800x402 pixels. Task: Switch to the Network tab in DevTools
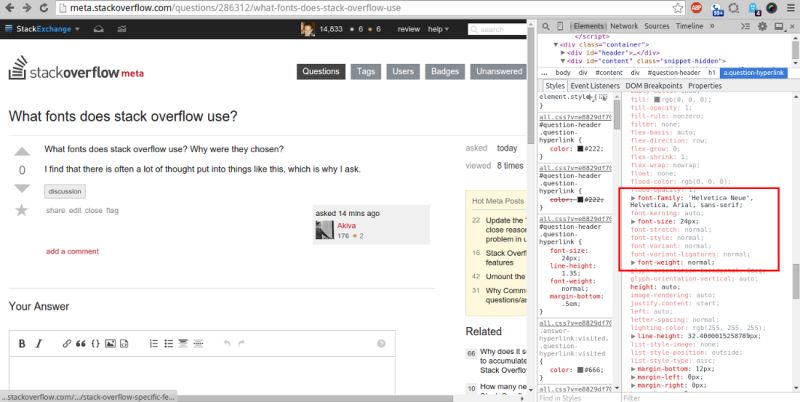click(624, 26)
